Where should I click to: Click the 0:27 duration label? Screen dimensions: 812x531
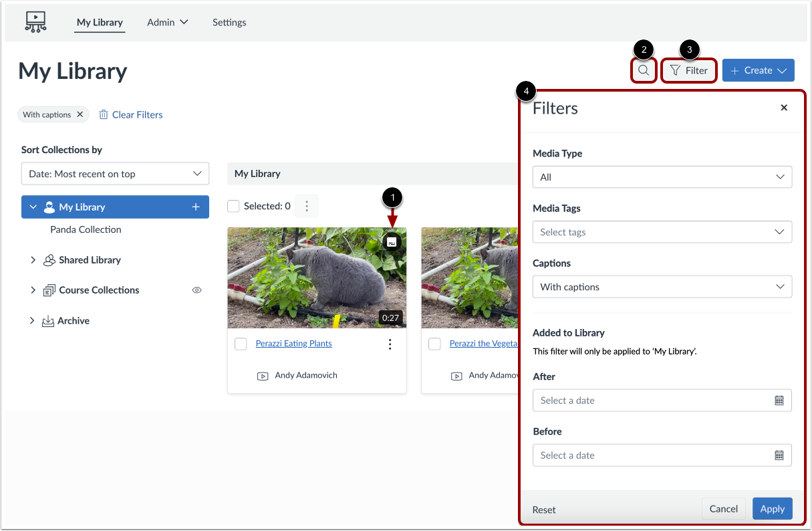coord(390,318)
